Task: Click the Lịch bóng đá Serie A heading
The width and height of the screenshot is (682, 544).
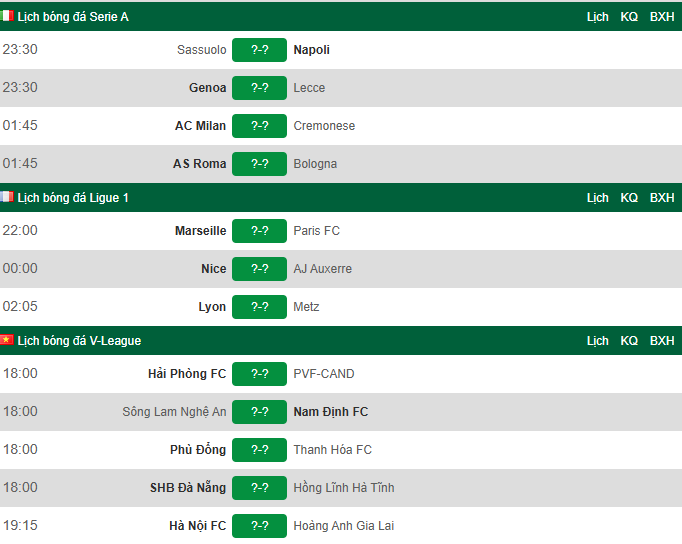Action: [x=73, y=17]
